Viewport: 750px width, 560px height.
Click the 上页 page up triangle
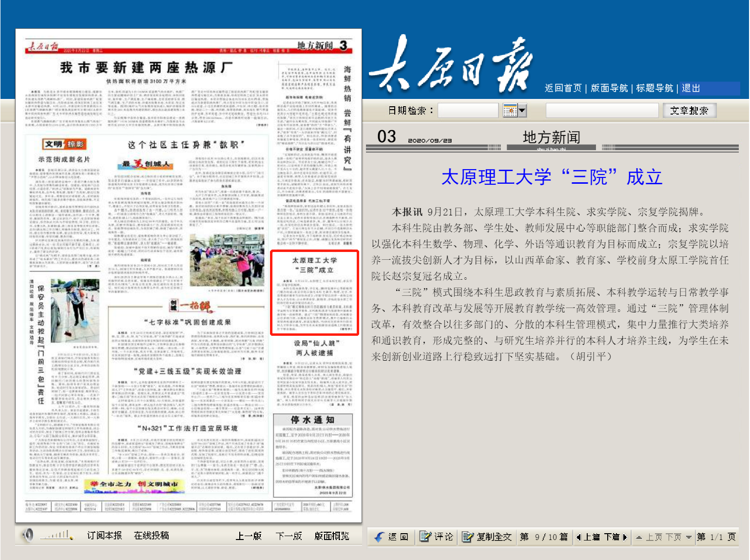point(639,537)
